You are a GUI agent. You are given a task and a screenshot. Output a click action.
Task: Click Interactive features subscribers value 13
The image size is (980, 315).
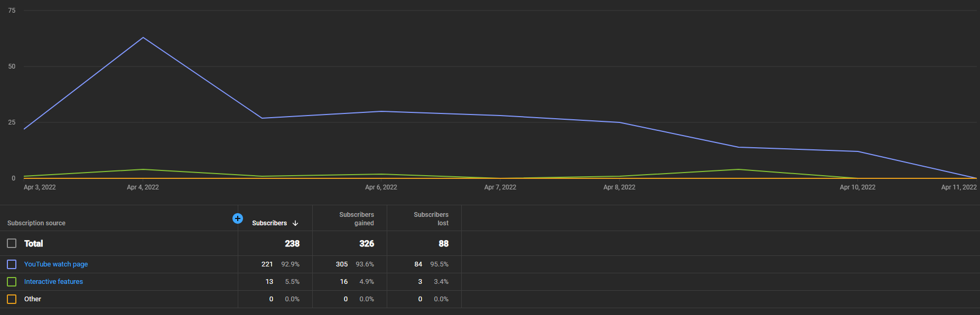[269, 282]
